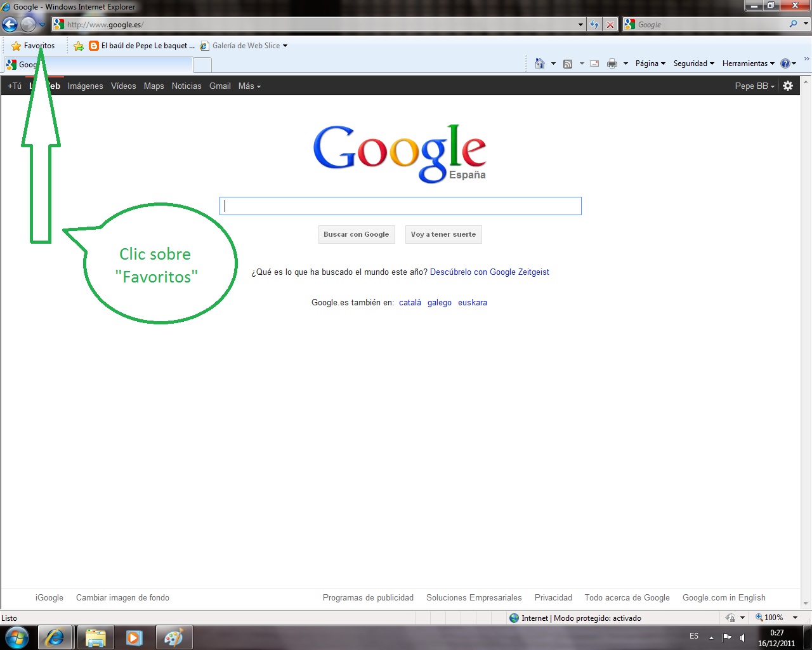Stop loading with the red X icon

[x=610, y=25]
